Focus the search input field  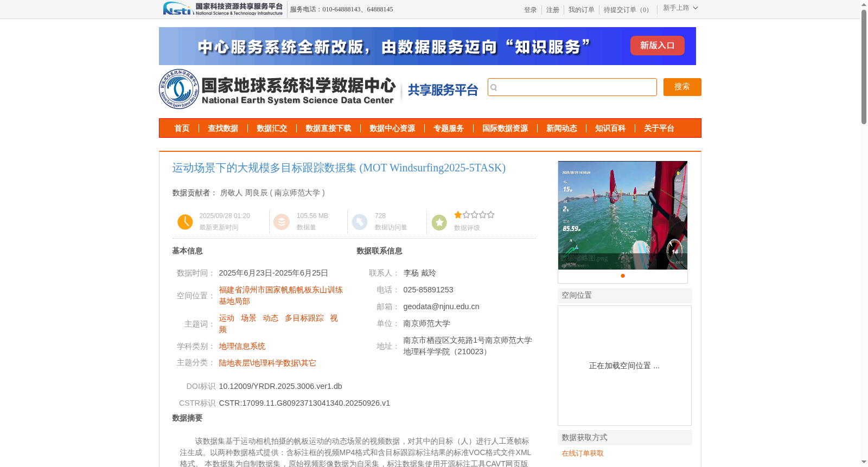pos(572,87)
